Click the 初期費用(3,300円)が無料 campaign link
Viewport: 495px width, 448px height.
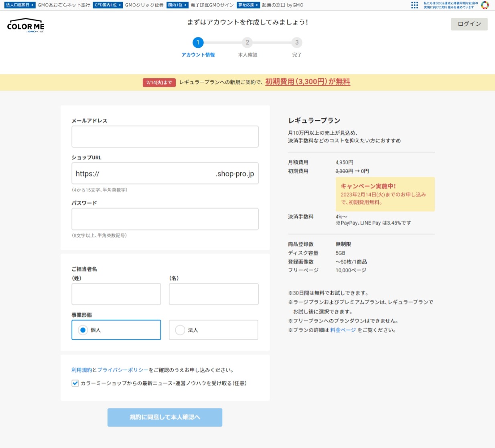[307, 82]
